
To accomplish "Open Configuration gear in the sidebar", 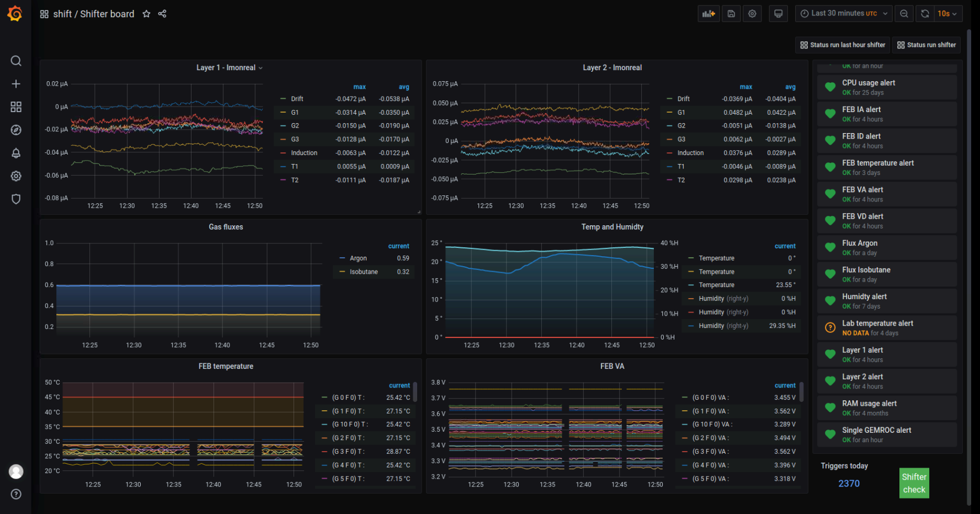I will 16,176.
